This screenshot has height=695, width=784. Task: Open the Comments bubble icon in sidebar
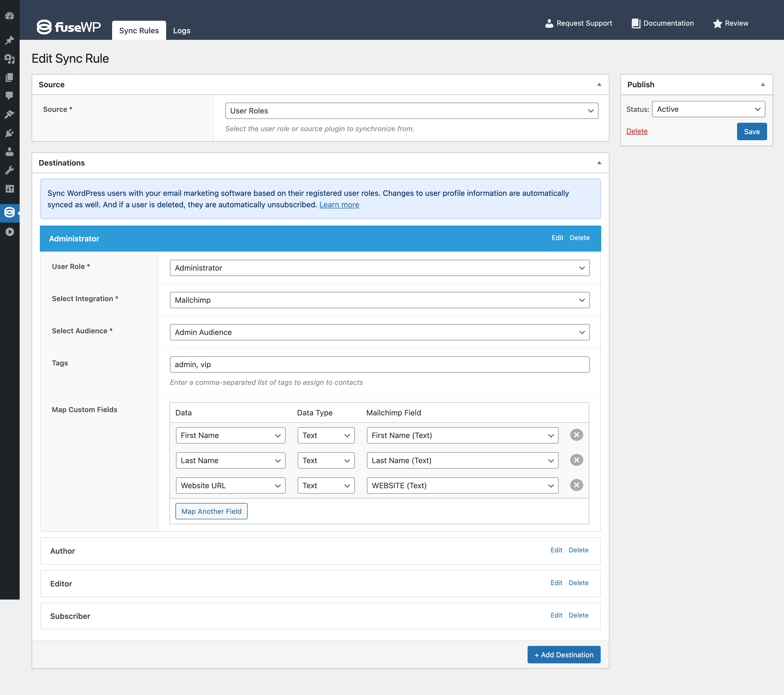(x=10, y=95)
